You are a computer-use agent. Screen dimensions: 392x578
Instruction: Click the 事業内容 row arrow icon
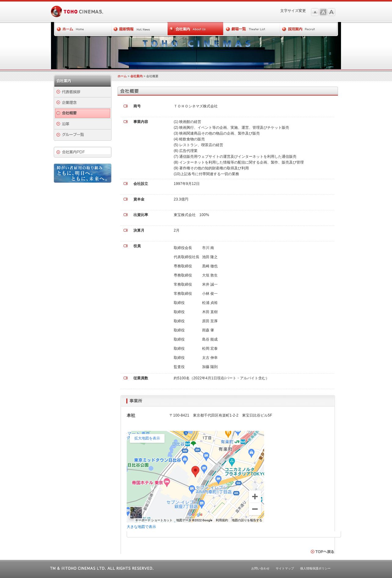(x=125, y=122)
